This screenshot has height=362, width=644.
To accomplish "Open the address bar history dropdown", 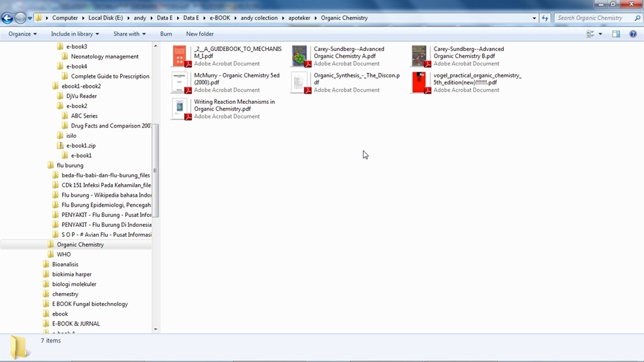I will (x=534, y=18).
